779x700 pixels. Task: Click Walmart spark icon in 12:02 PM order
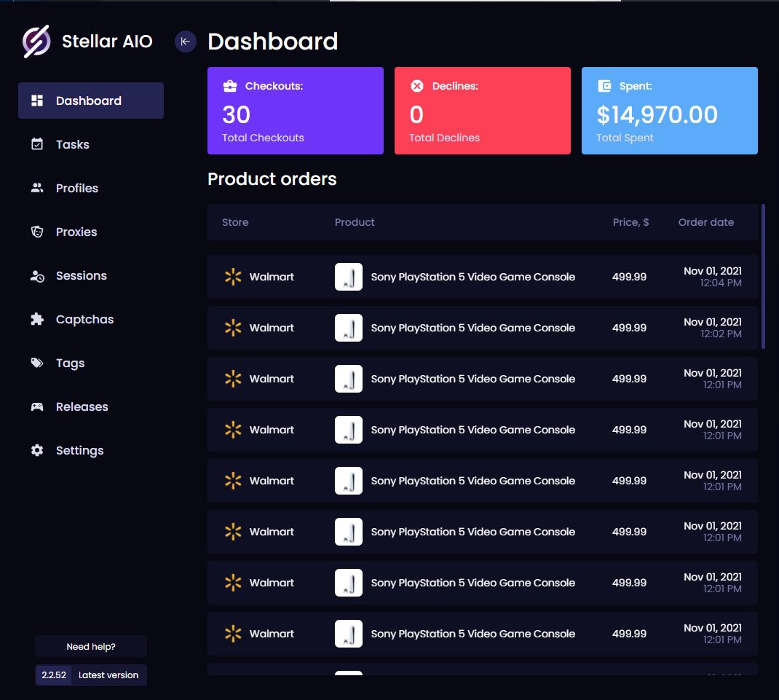click(x=233, y=328)
